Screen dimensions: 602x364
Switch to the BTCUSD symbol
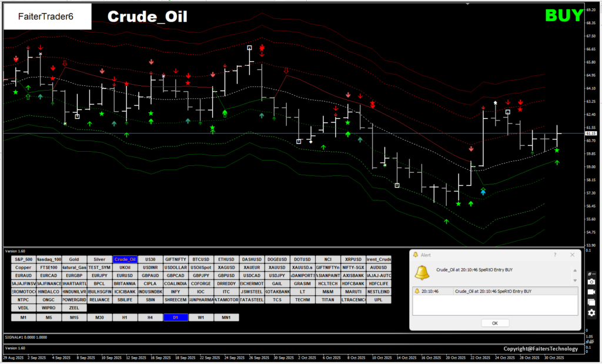[200, 259]
